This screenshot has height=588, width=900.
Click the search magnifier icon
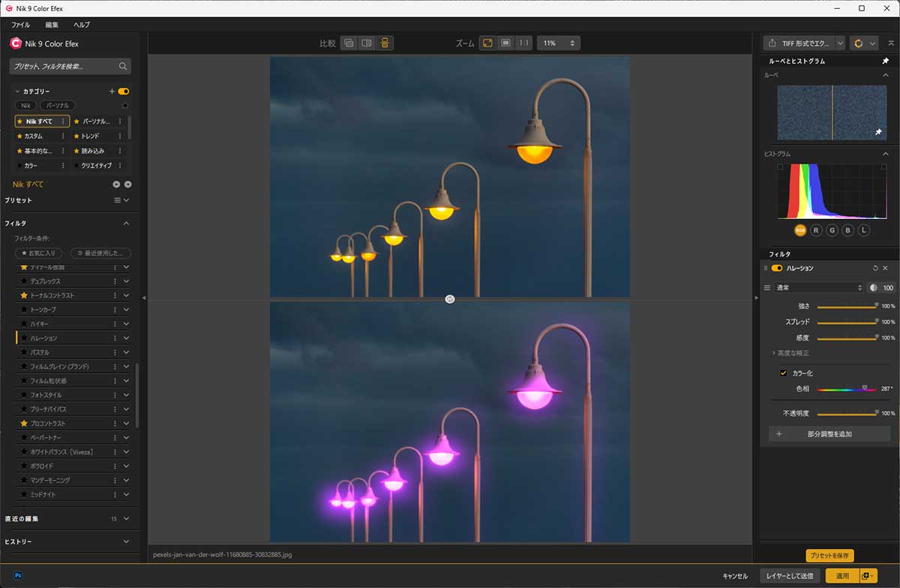[123, 67]
